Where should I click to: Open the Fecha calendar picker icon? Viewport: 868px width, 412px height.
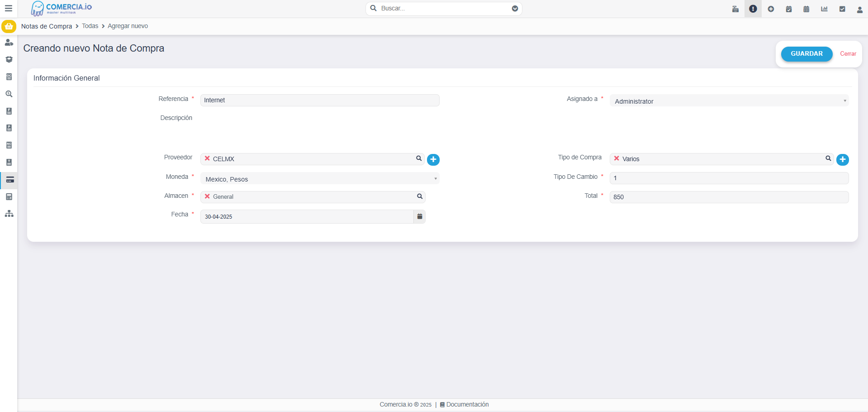[420, 216]
